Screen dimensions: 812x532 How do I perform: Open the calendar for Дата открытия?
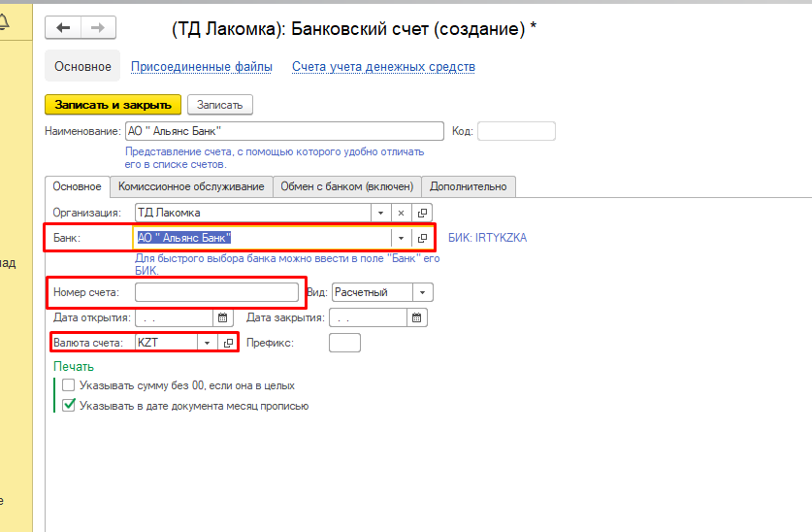(223, 317)
